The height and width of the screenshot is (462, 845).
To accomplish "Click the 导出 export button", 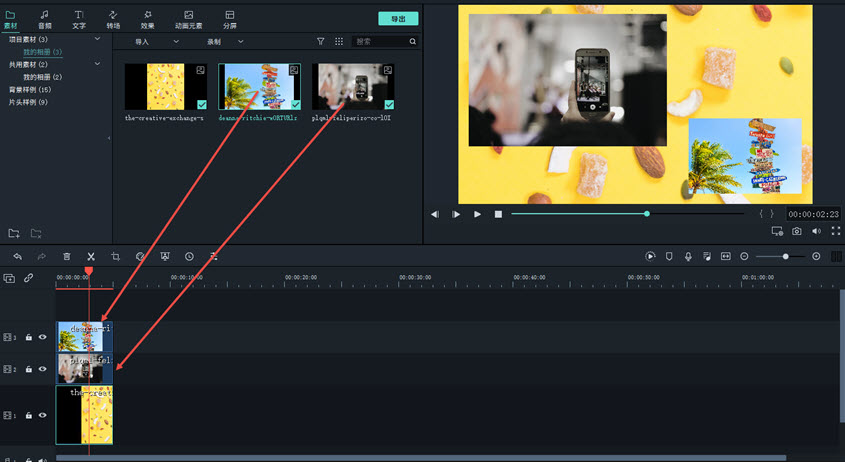I will [x=398, y=19].
